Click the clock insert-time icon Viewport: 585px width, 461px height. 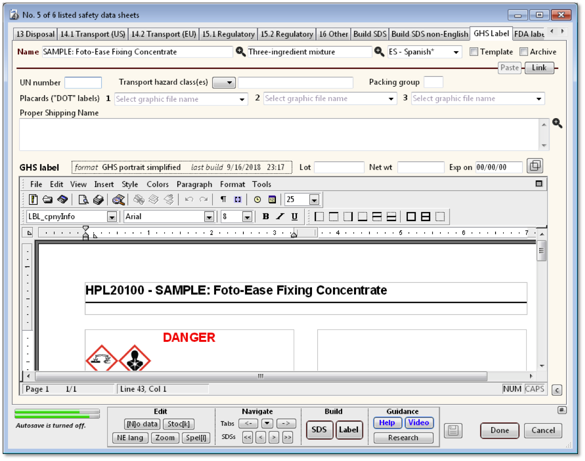pyautogui.click(x=257, y=200)
